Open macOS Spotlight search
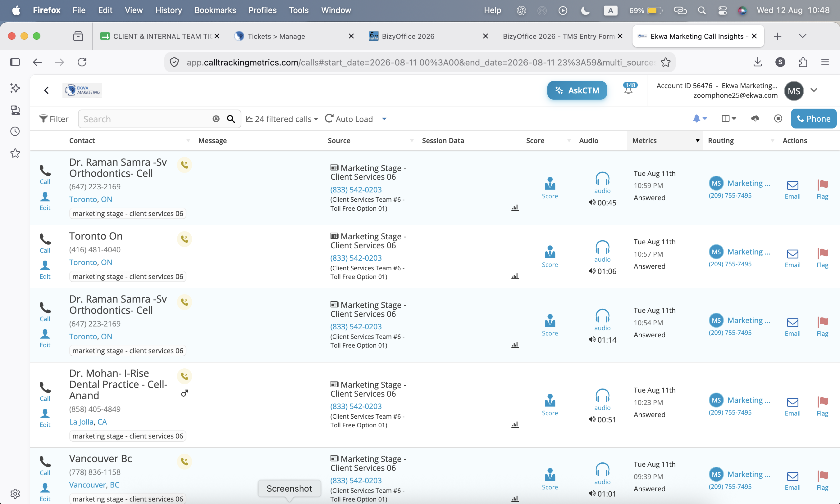Screen dimensions: 840x504 [x=702, y=10]
